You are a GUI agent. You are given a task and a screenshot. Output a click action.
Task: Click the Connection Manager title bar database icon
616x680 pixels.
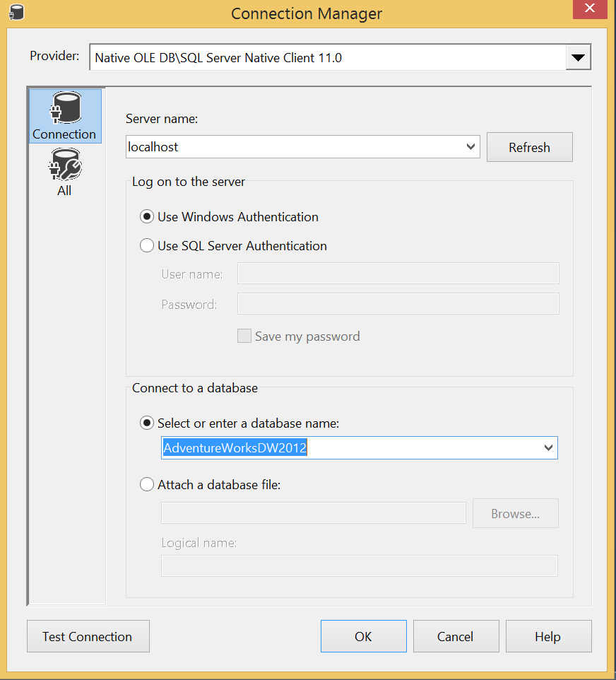pyautogui.click(x=16, y=12)
